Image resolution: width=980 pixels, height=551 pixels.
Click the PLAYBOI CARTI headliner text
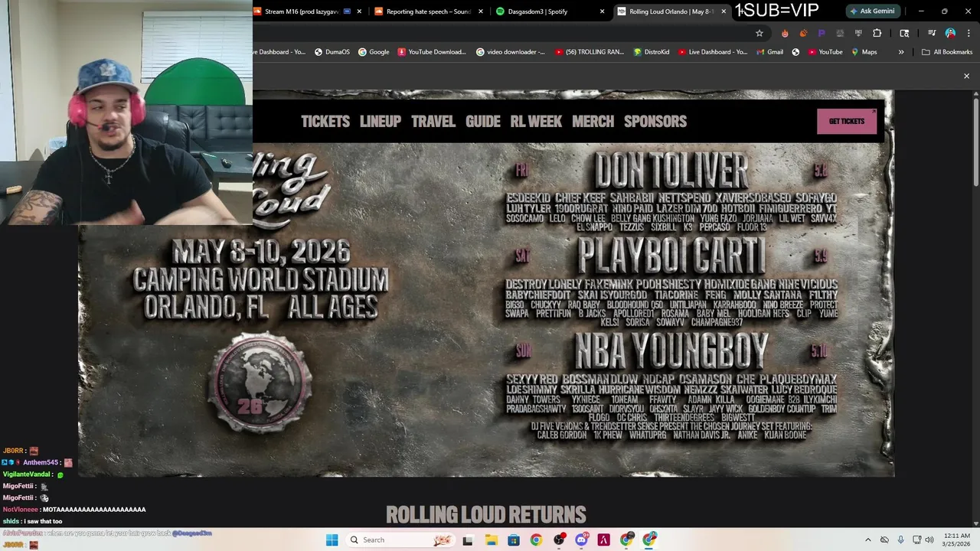(x=671, y=256)
